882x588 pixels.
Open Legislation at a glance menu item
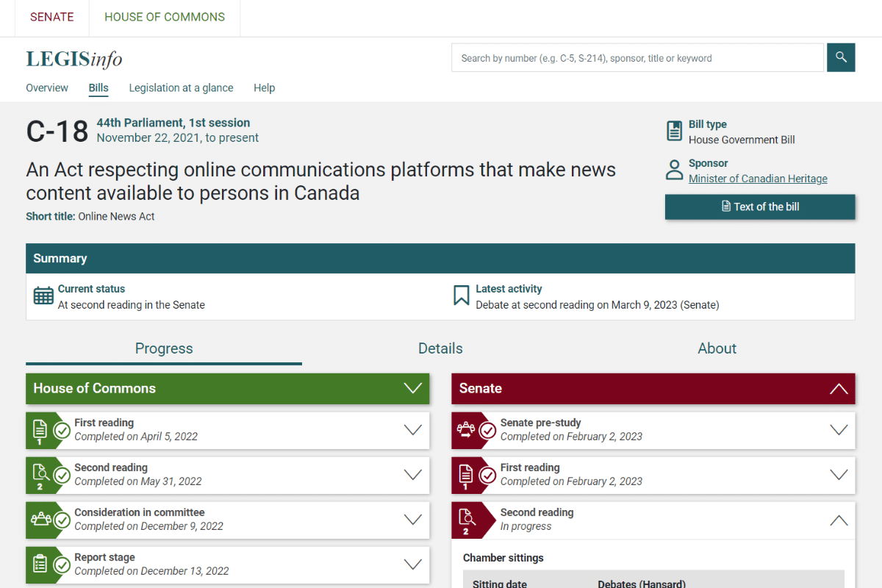coord(181,88)
